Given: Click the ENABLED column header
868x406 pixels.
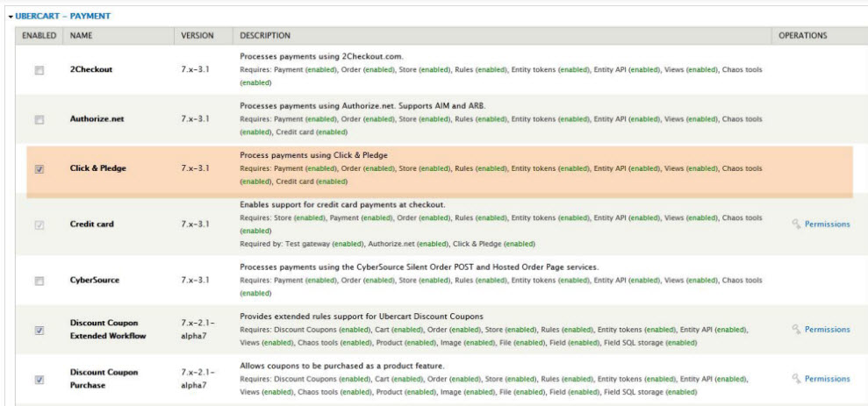Looking at the screenshot, I should [x=39, y=35].
